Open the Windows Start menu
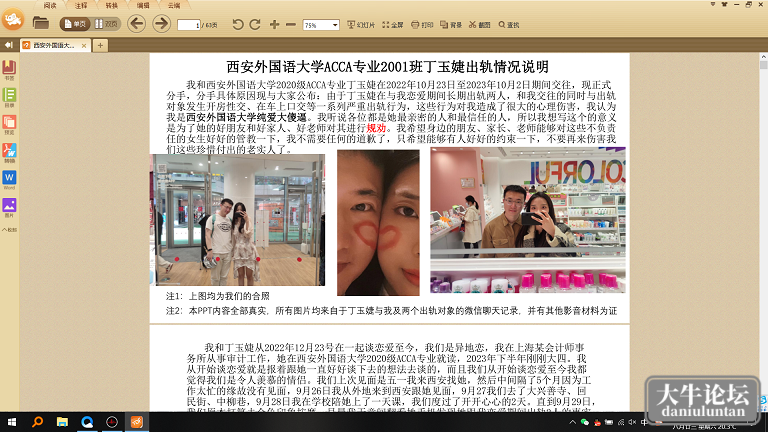The height and width of the screenshot is (432, 768). pyautogui.click(x=12, y=422)
